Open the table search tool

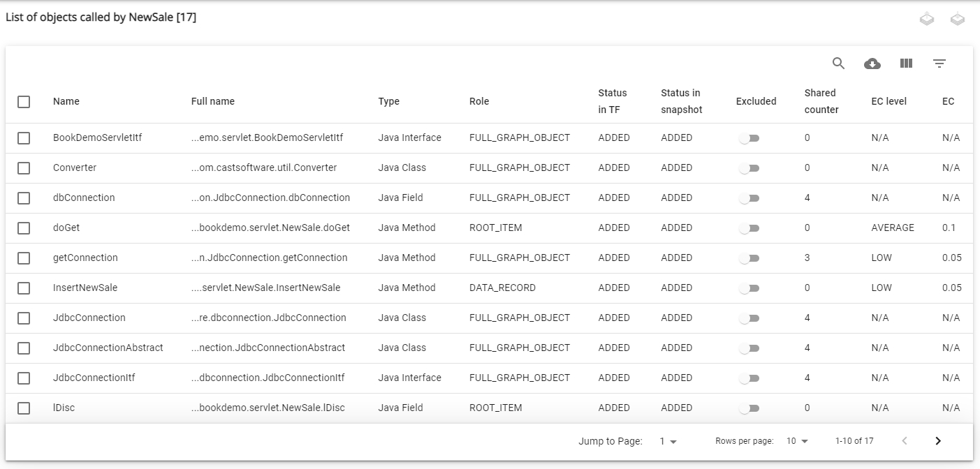tap(838, 64)
